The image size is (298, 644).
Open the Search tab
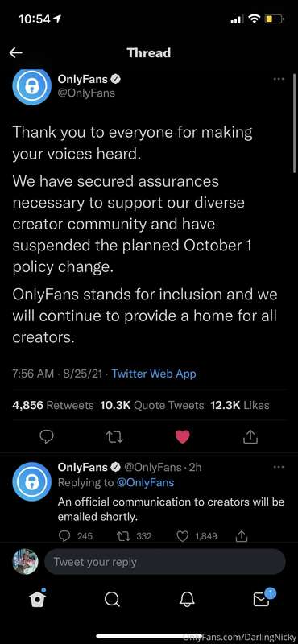coord(112,600)
